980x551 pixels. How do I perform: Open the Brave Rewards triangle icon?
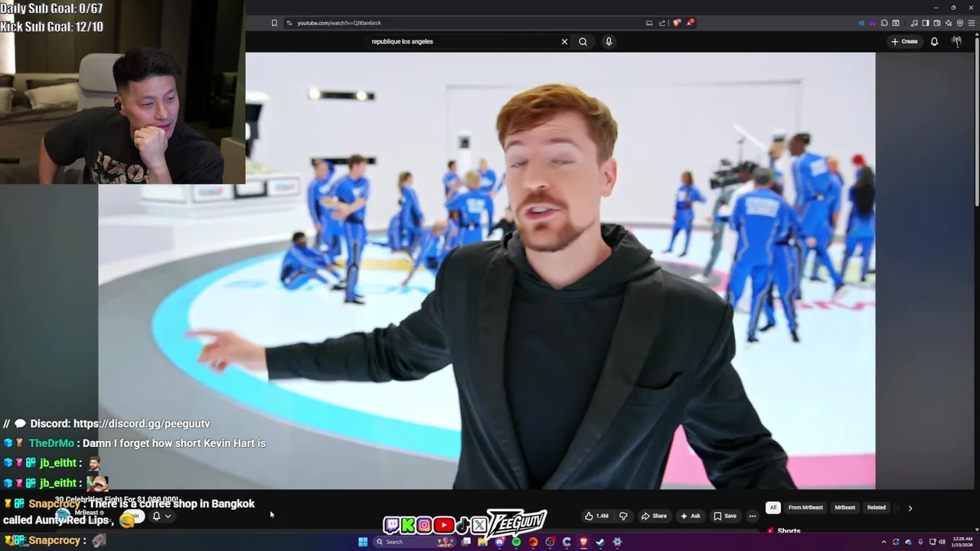[x=690, y=23]
